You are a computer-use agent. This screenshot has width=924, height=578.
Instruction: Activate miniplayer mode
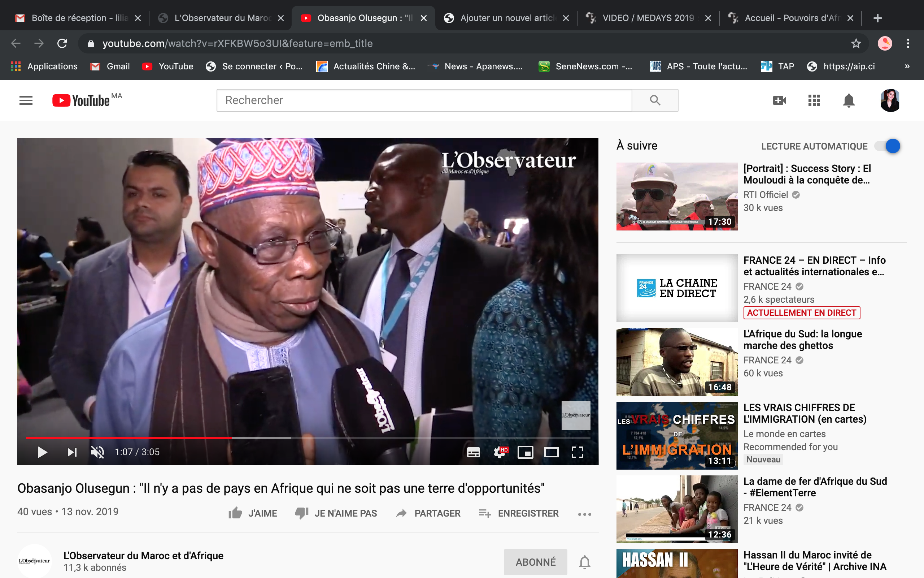click(526, 452)
